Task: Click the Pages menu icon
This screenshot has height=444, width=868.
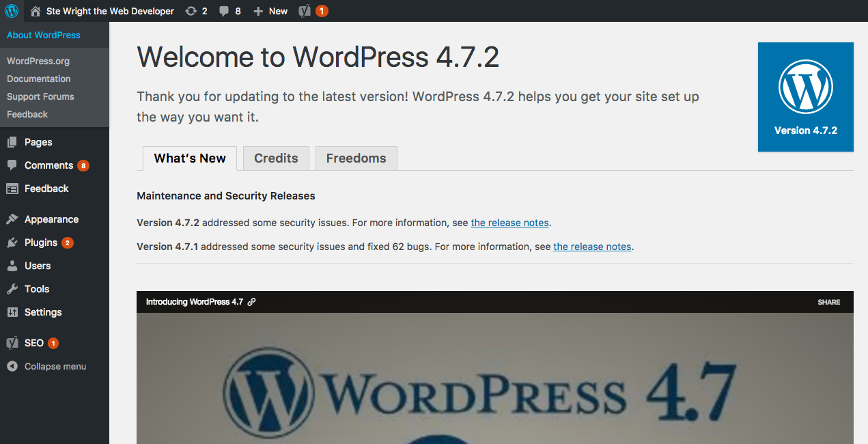Action: [x=12, y=142]
